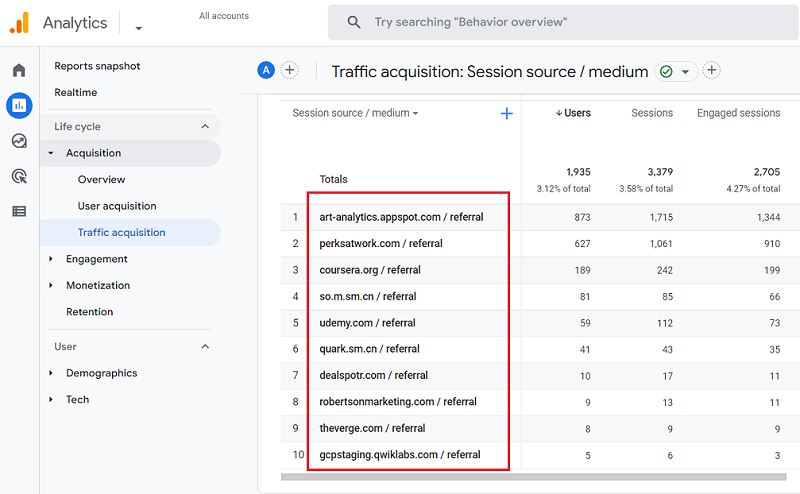Click the All accounts label

coord(224,16)
